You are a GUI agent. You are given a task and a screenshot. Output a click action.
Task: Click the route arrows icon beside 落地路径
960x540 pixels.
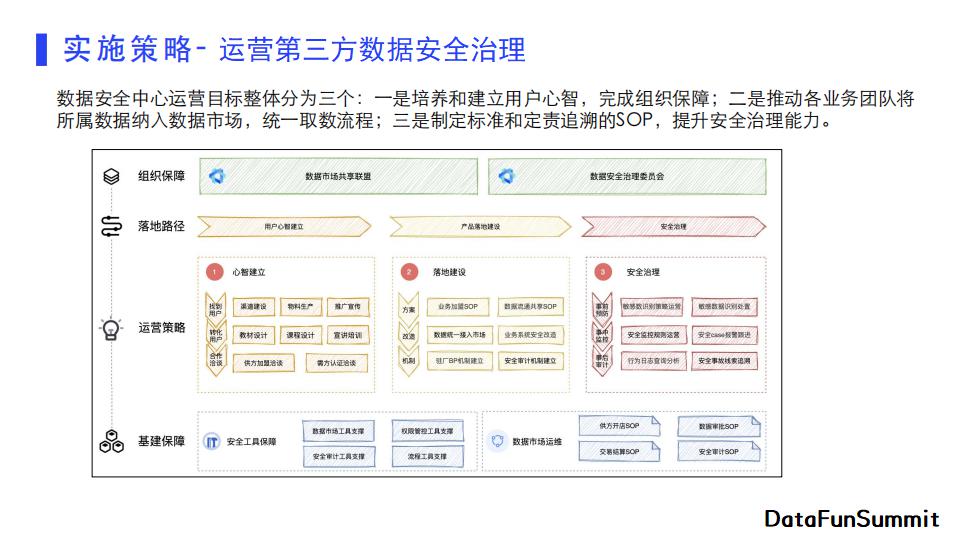point(111,226)
